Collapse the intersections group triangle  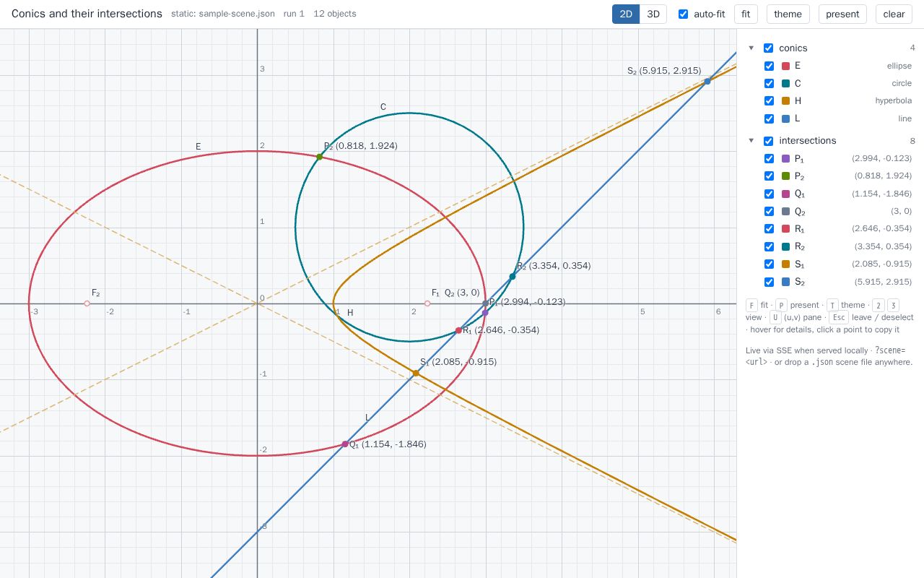751,141
